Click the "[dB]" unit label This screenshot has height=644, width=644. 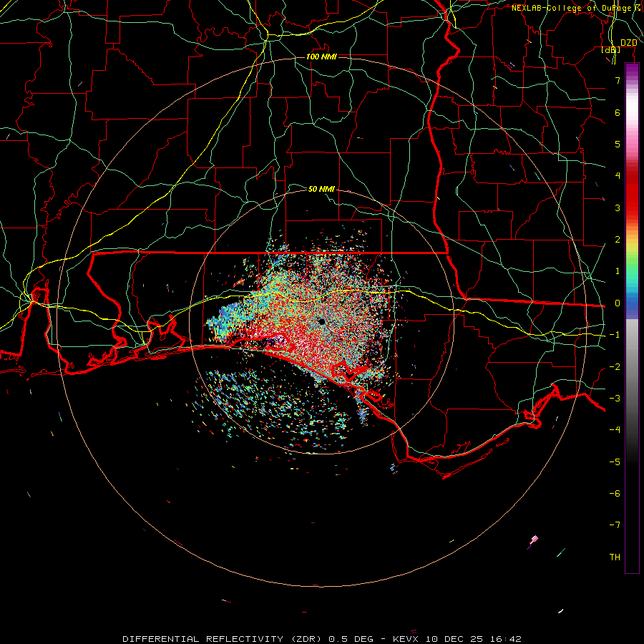(611, 50)
